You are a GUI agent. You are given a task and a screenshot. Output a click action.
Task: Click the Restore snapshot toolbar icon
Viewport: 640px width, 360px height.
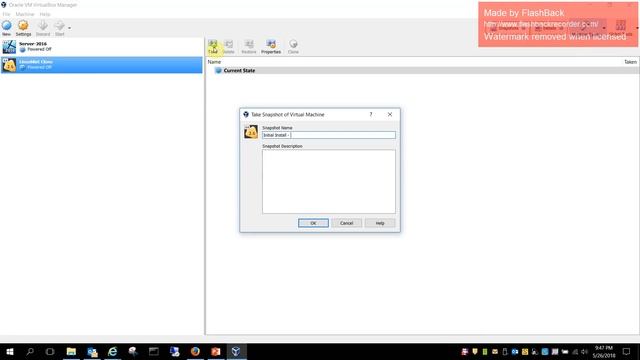point(249,47)
